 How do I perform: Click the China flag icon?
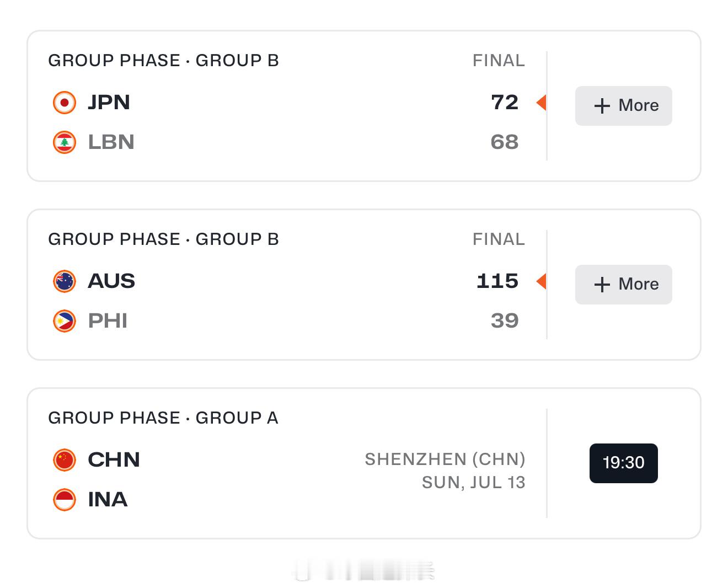[64, 460]
